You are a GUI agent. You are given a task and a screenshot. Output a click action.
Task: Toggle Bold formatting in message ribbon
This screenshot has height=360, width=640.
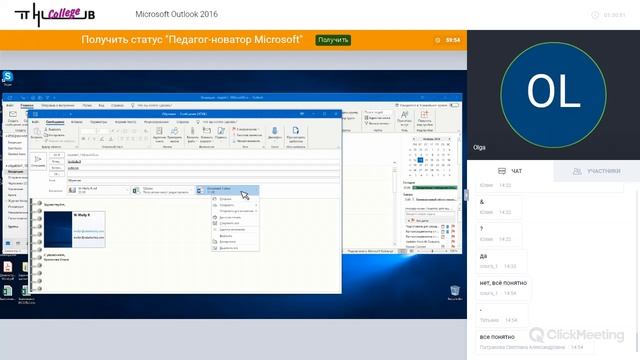(84, 139)
